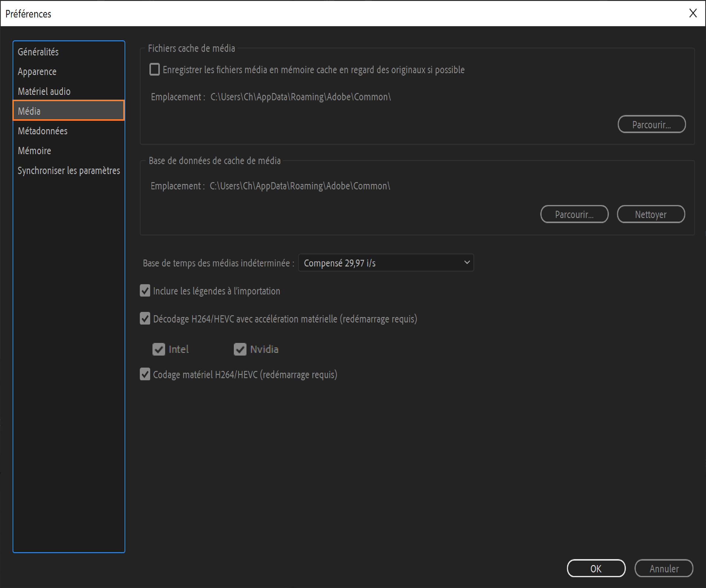The width and height of the screenshot is (706, 588).
Task: Open the Généralités preferences section
Action: coord(38,52)
